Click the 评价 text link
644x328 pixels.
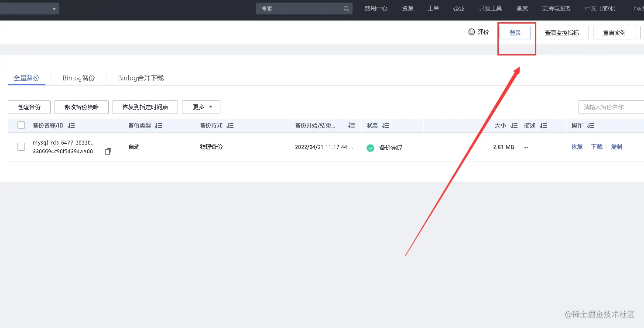click(x=483, y=32)
